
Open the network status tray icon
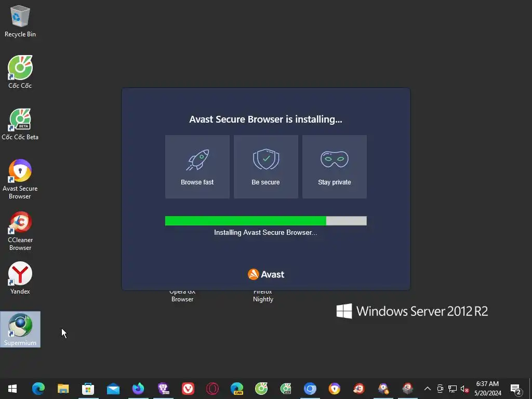click(453, 389)
